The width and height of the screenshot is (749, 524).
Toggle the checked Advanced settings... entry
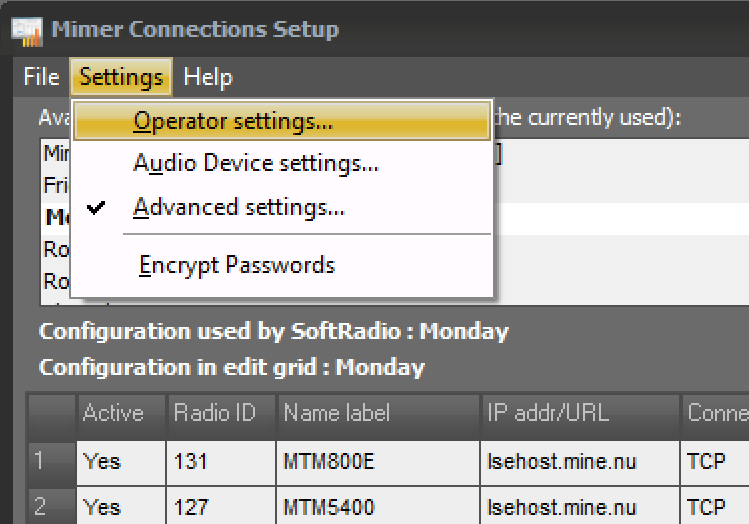(282, 208)
